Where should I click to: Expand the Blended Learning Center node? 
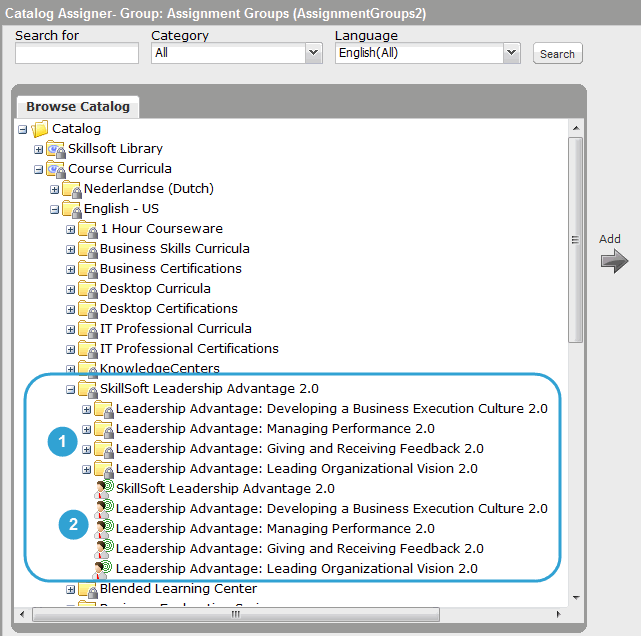tap(70, 590)
